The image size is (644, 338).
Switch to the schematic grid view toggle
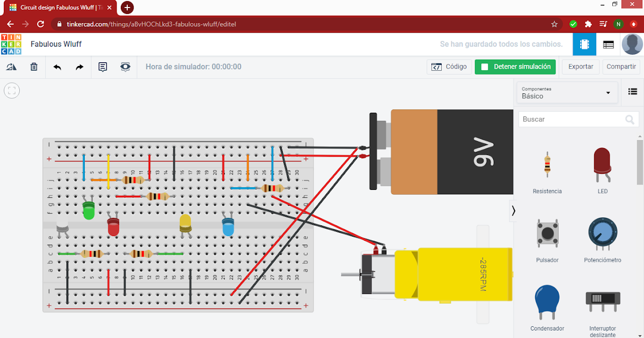point(608,44)
